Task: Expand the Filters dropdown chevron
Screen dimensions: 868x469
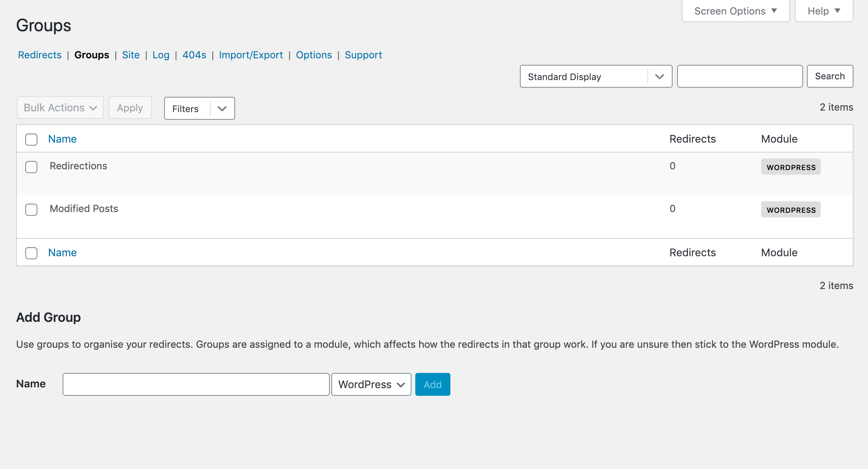Action: click(222, 109)
